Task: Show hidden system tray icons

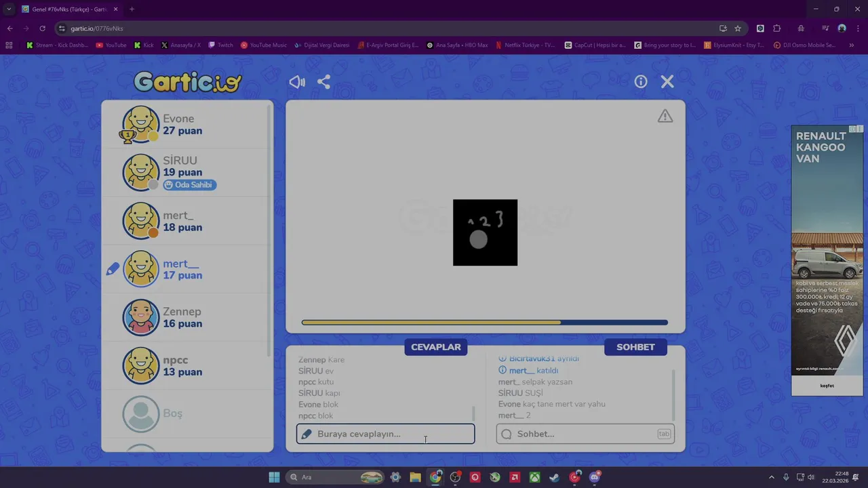Action: (771, 477)
